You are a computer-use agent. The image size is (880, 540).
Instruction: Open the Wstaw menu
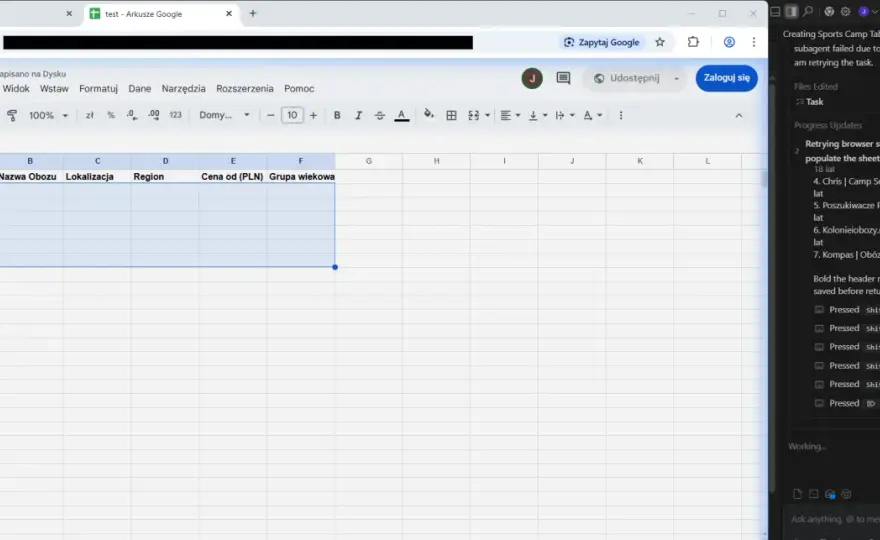tap(54, 89)
